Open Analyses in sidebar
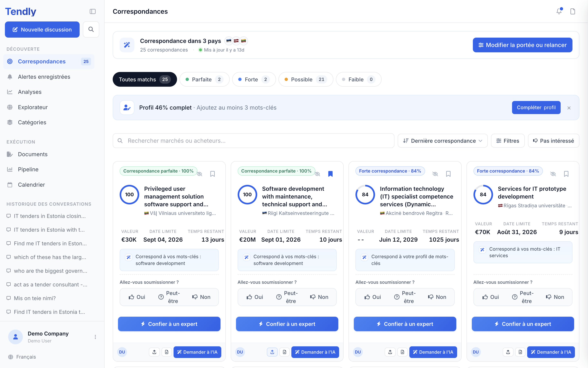Image resolution: width=588 pixels, height=368 pixels. (x=49, y=92)
